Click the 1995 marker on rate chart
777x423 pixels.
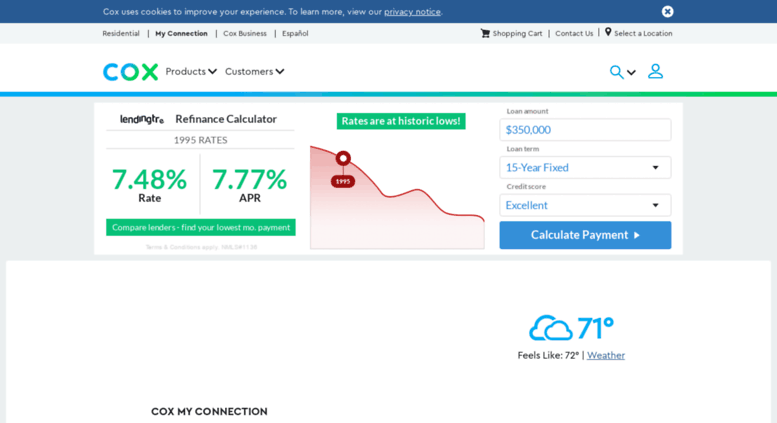(x=343, y=159)
